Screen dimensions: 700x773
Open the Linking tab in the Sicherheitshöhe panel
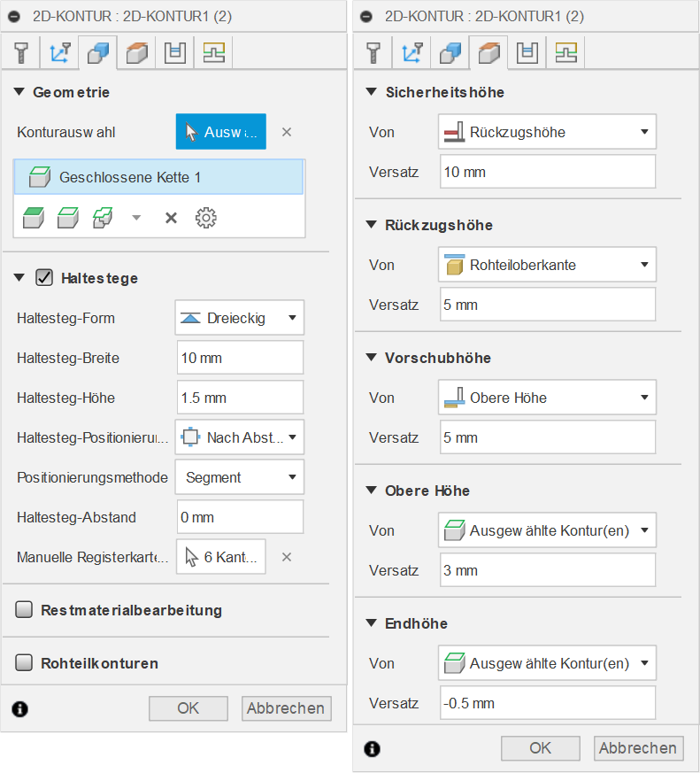[x=567, y=53]
